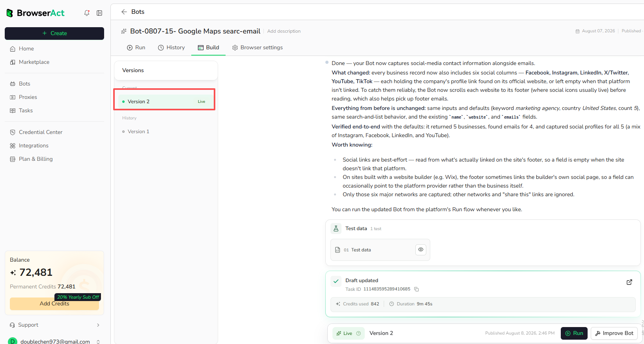The height and width of the screenshot is (344, 644).
Task: Open the account switcher next to email
Action: click(98, 342)
